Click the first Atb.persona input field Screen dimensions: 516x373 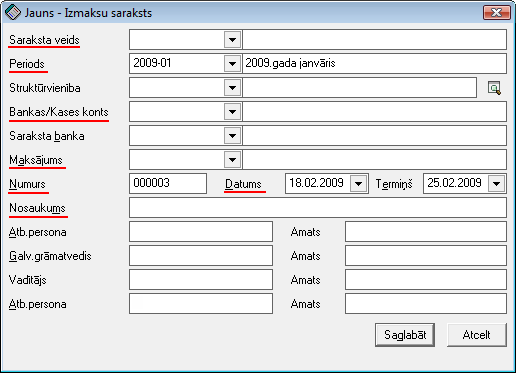click(201, 232)
